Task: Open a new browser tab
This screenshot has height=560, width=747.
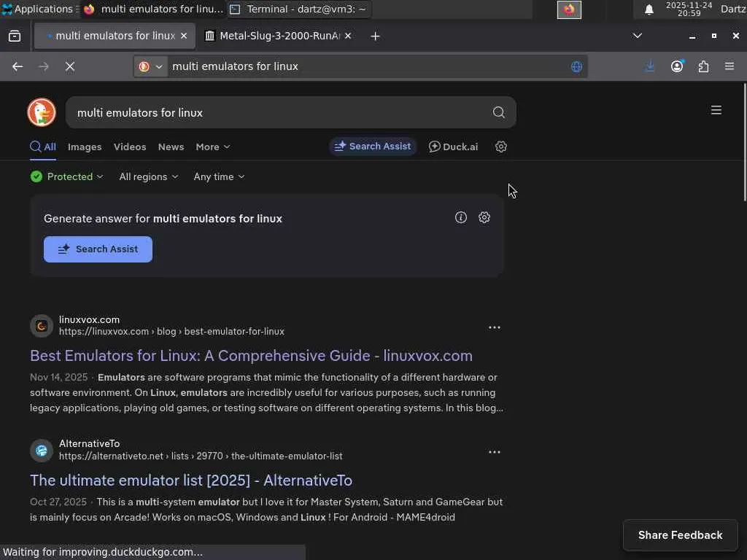Action: (375, 36)
